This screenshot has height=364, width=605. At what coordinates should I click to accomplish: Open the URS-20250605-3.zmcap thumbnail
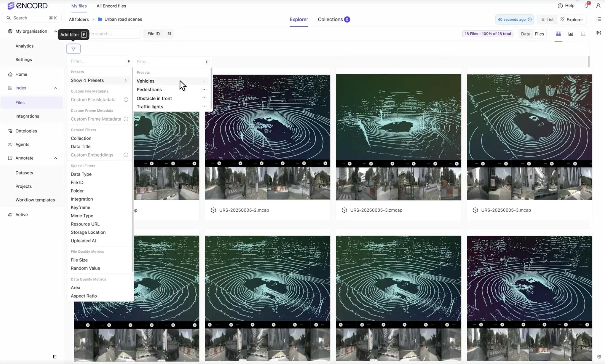click(x=398, y=137)
